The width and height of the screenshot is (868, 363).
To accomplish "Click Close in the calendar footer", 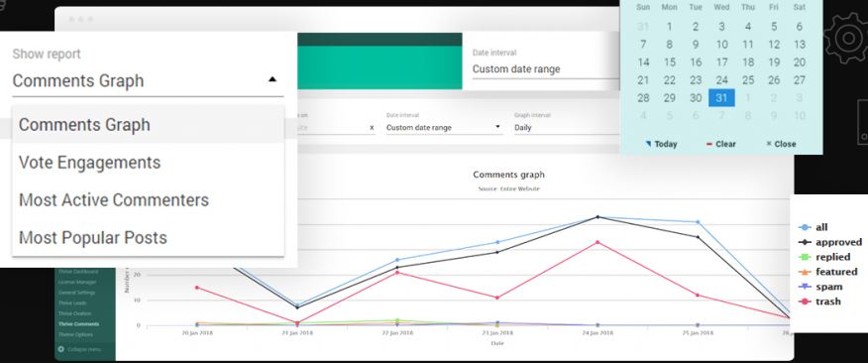I will click(781, 144).
